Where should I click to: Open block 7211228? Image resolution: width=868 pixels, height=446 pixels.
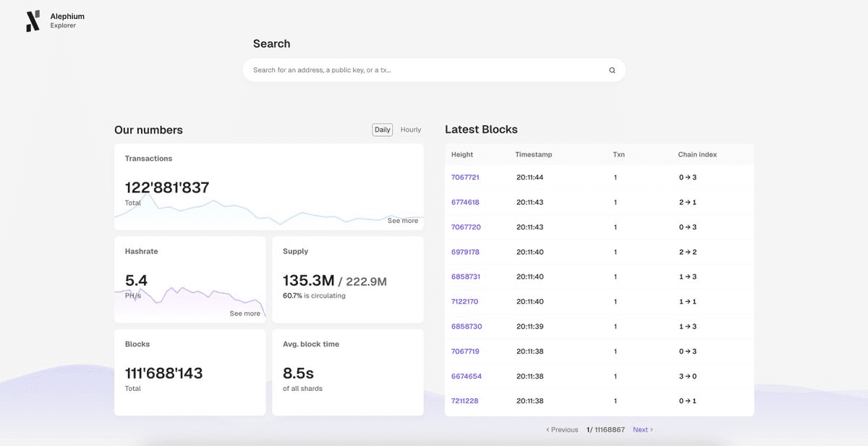coord(464,401)
